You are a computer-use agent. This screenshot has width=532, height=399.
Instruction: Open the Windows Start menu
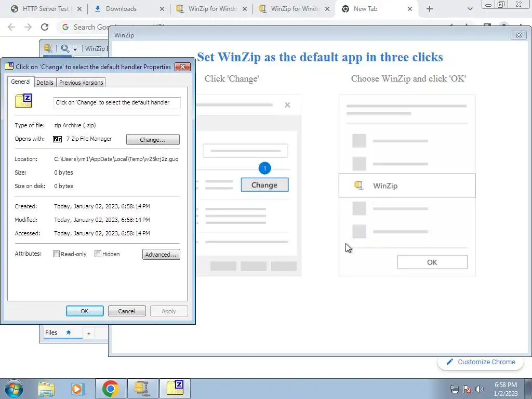click(x=14, y=389)
